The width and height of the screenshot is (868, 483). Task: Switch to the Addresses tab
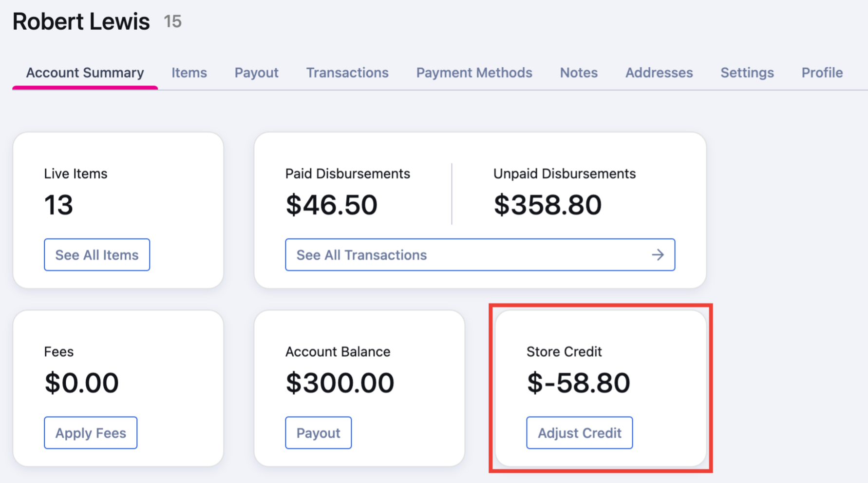coord(659,73)
